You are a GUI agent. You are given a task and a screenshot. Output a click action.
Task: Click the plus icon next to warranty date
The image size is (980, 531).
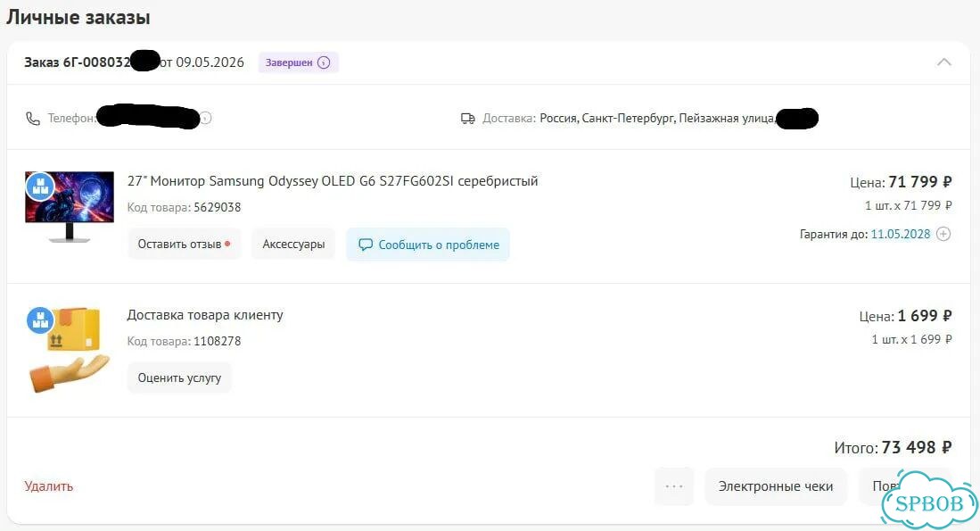tap(943, 234)
